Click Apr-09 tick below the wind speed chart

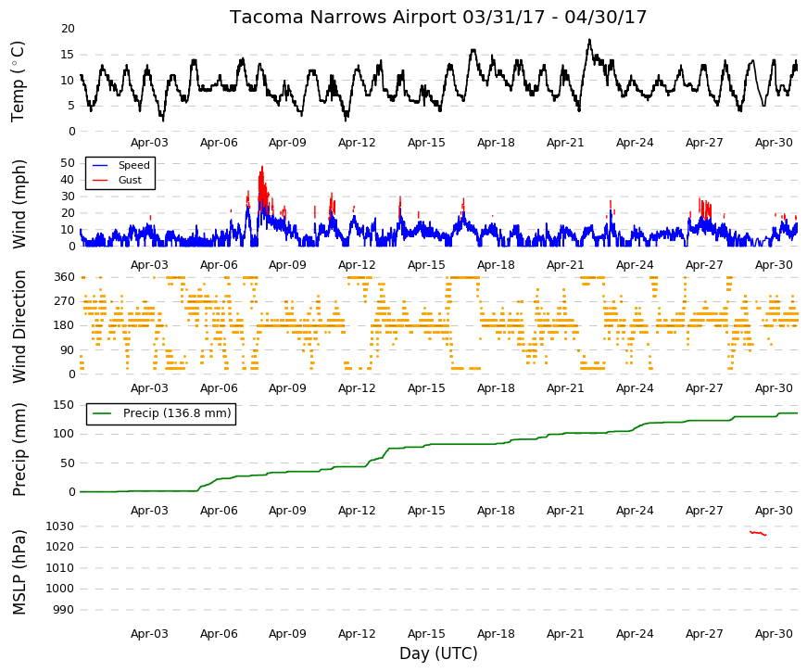point(287,265)
